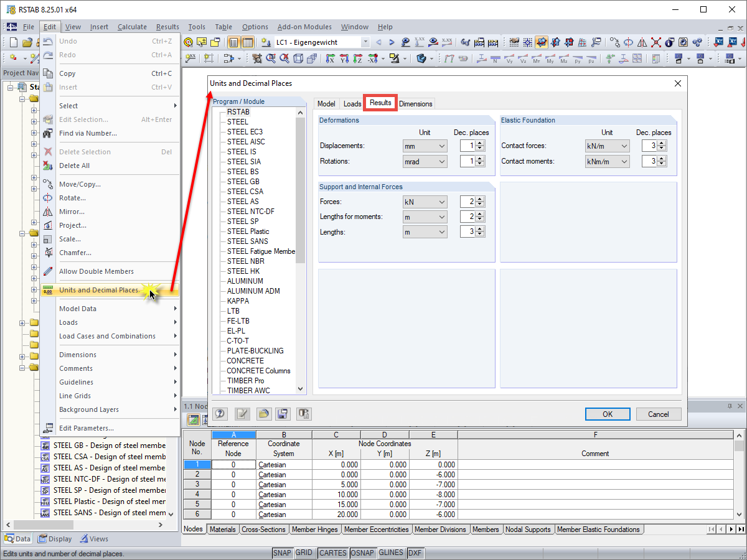Toggle the GLINES status bar button

click(x=392, y=553)
